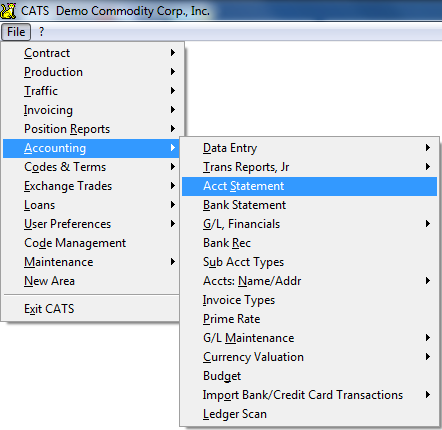Screen dimensions: 442x430
Task: Open G/L, Financials submenu
Action: coord(309,224)
